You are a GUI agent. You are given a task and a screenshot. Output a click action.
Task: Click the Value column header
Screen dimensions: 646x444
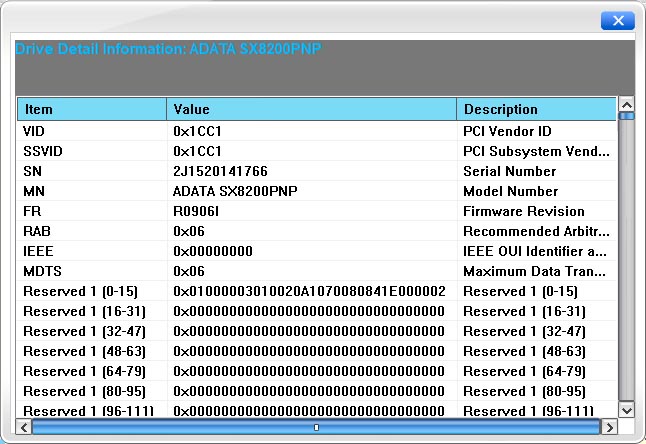click(x=312, y=109)
